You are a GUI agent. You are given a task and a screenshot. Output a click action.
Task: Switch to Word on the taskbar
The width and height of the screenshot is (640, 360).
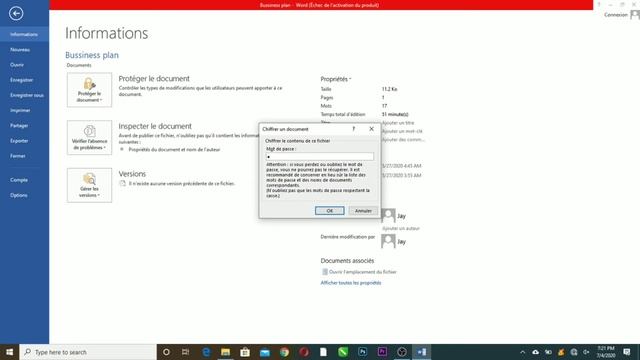point(422,352)
